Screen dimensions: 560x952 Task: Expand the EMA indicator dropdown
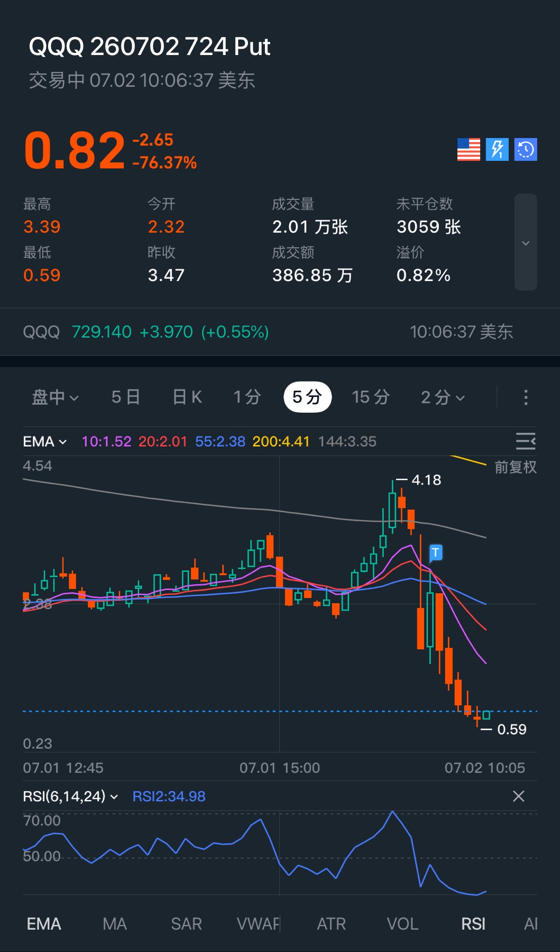(45, 441)
